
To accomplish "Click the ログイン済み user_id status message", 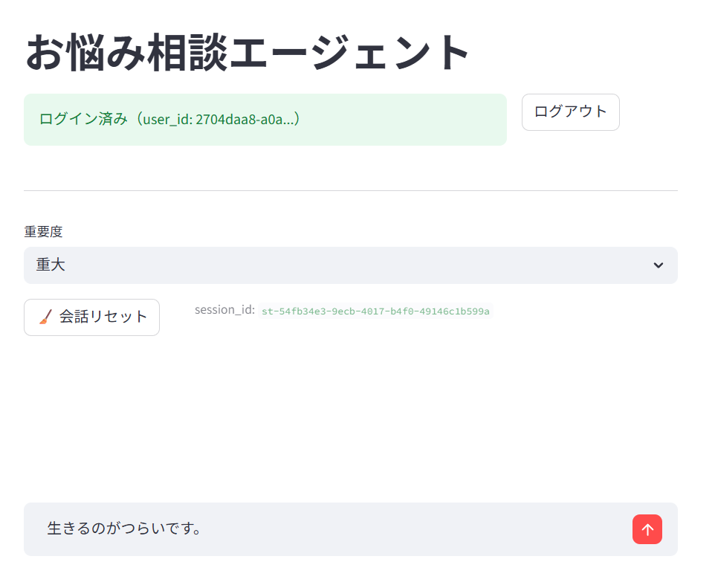I will [x=265, y=120].
